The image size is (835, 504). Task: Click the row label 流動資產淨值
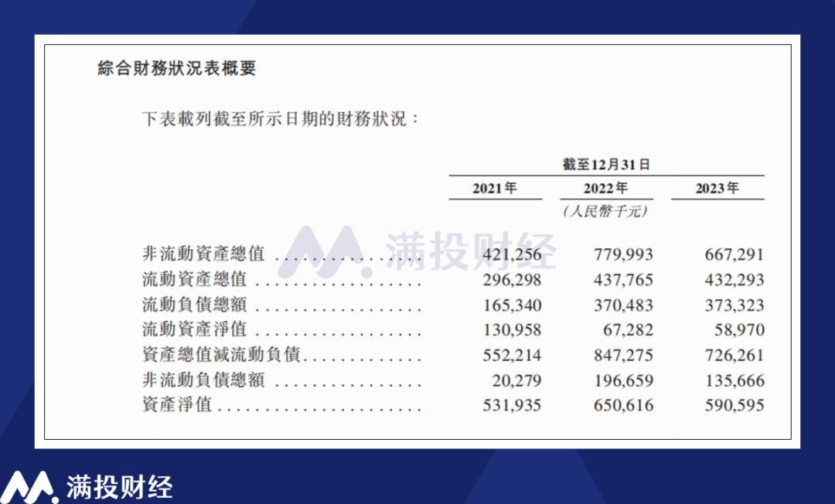(194, 329)
